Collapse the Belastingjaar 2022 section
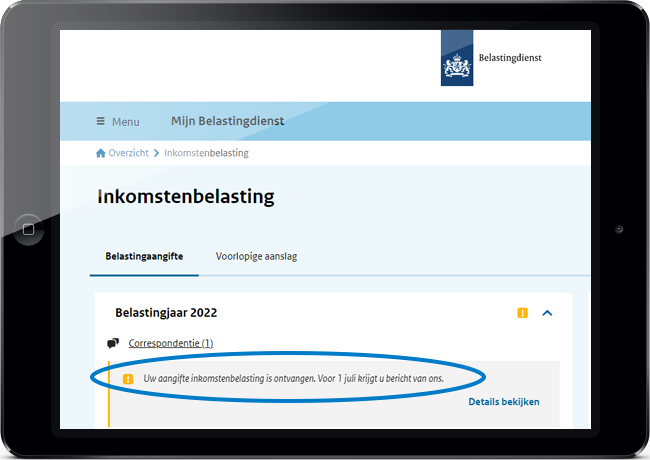Viewport: 650px width, 460px height. coord(547,313)
